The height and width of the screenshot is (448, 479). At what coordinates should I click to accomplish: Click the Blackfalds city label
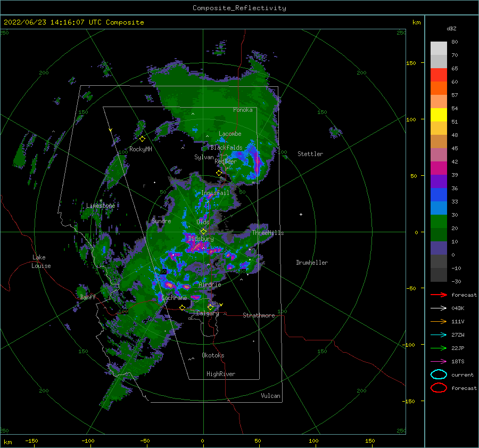pos(226,148)
